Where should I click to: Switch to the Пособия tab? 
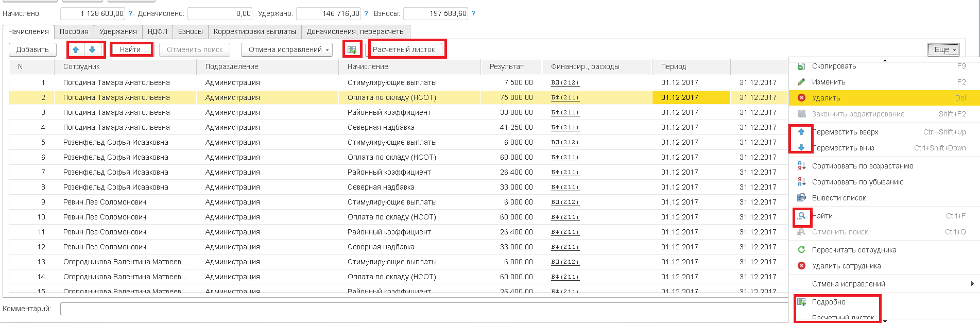coord(74,32)
